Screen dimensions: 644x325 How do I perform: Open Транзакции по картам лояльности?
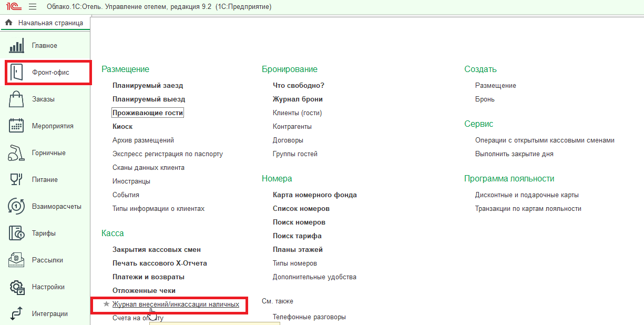pyautogui.click(x=528, y=208)
